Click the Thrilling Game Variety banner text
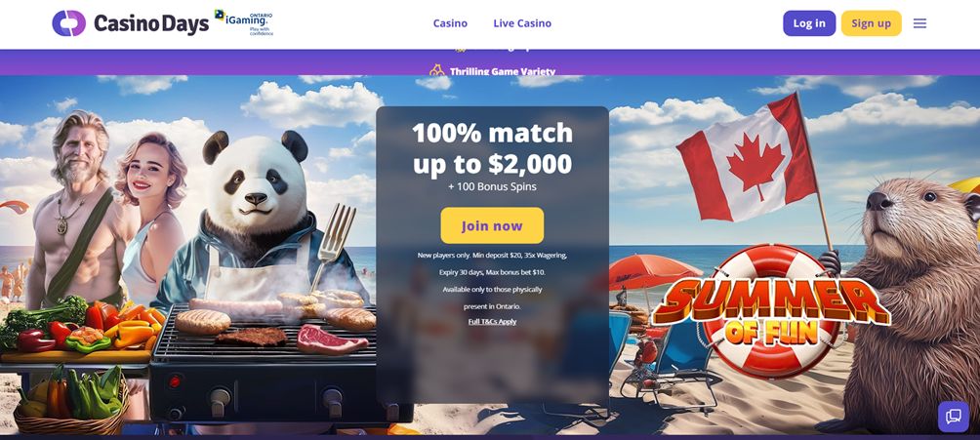 (x=503, y=70)
